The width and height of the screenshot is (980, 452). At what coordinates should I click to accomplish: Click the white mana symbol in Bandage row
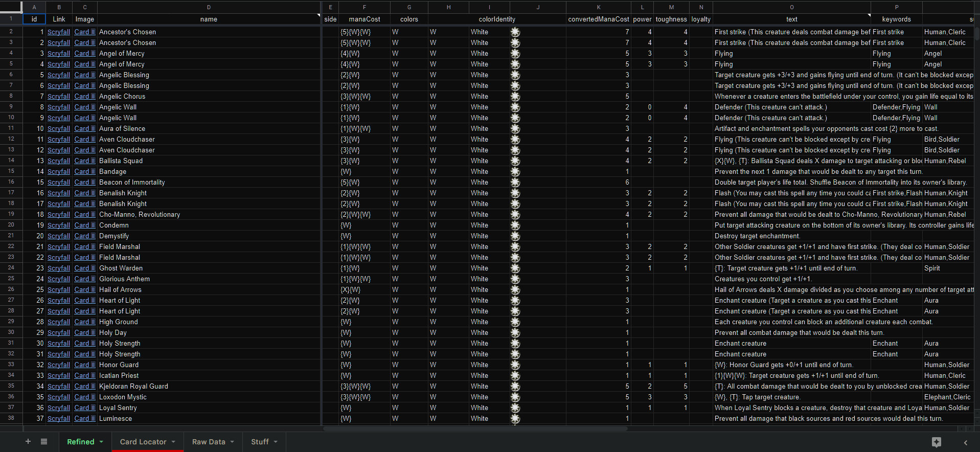[515, 171]
